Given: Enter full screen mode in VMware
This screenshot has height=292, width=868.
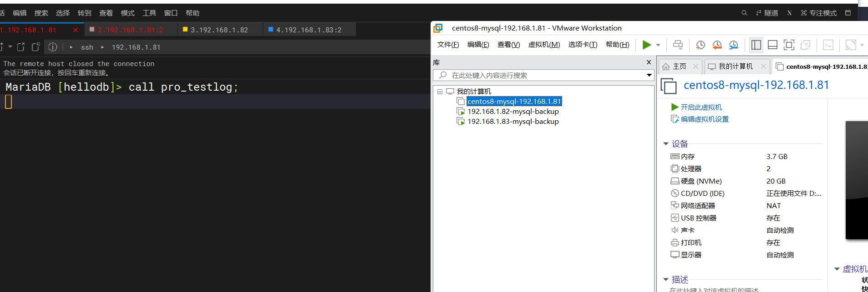Looking at the screenshot, I should pos(789,45).
